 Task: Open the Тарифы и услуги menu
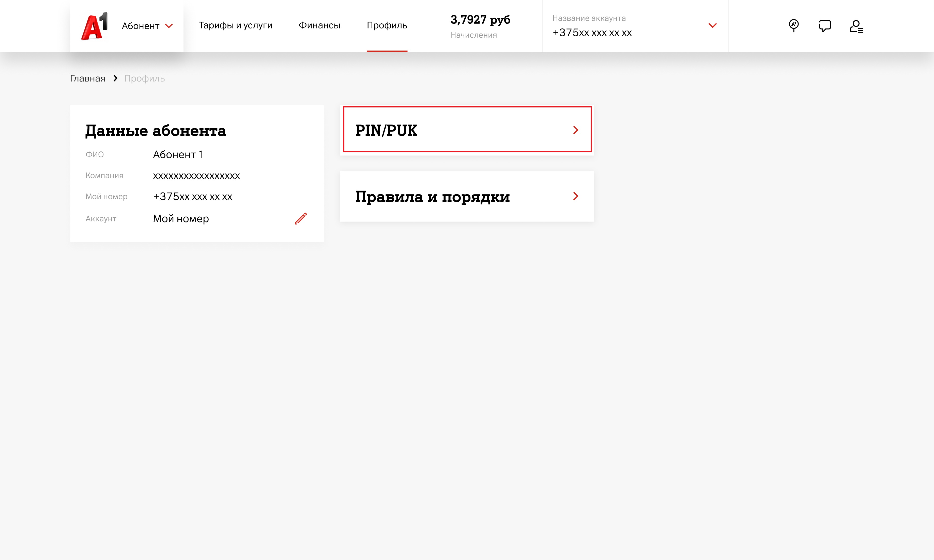click(235, 25)
